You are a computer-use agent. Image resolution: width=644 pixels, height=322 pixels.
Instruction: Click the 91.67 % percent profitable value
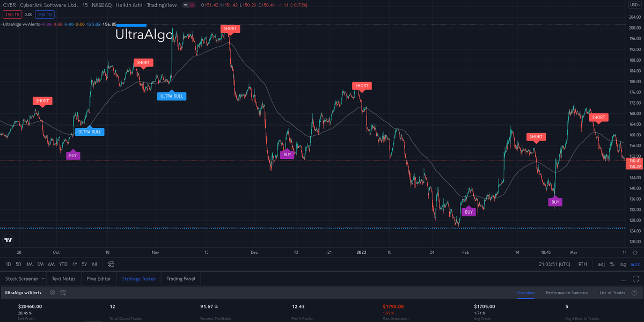point(209,306)
